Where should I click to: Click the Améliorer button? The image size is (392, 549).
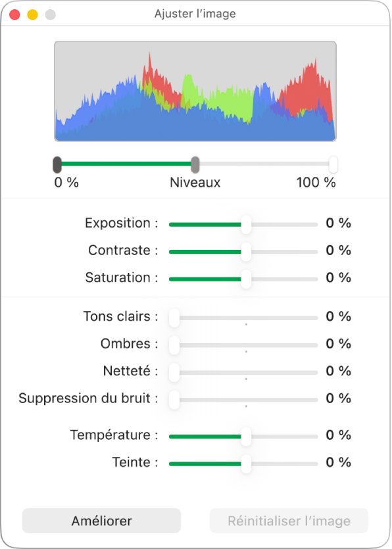coord(101,521)
